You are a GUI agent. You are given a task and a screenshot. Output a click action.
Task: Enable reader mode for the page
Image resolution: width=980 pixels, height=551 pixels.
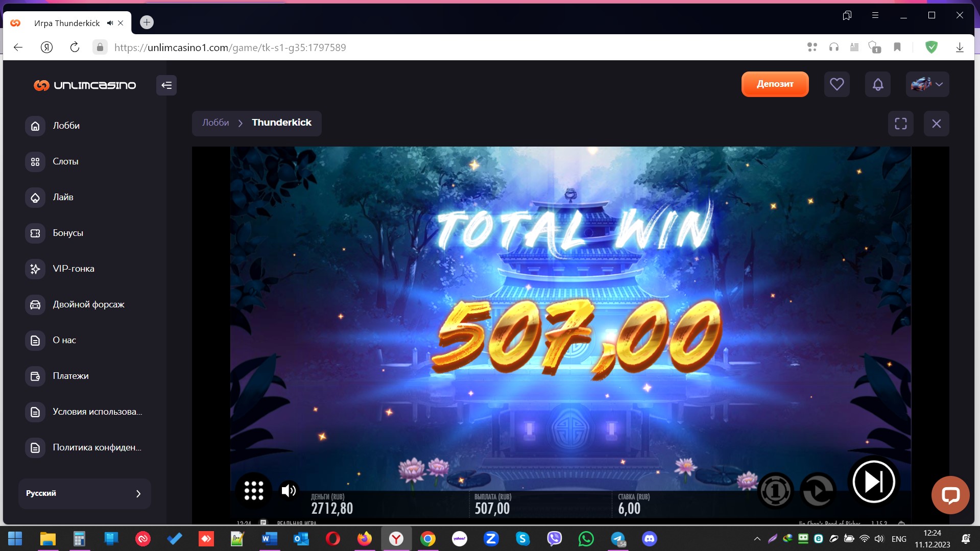pos(854,47)
